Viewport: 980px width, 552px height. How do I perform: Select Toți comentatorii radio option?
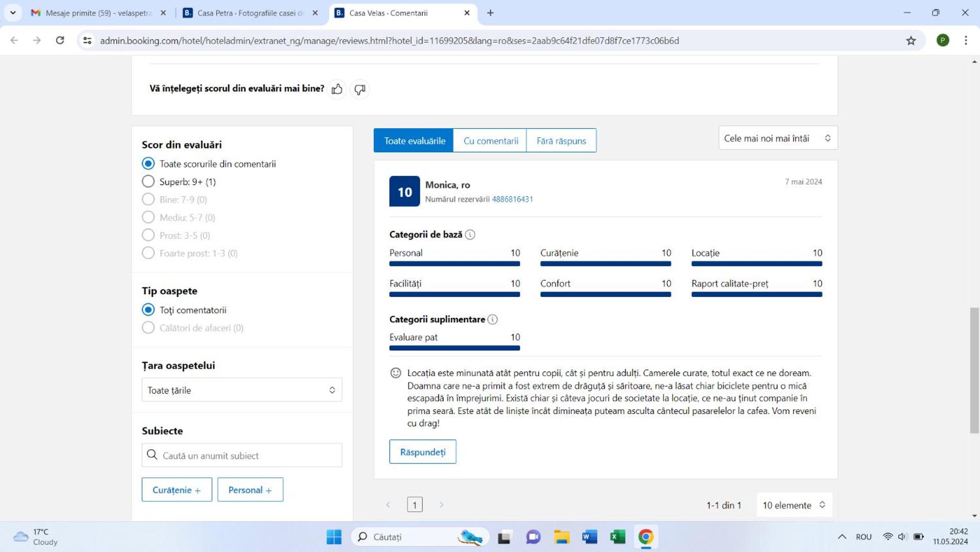(x=148, y=310)
